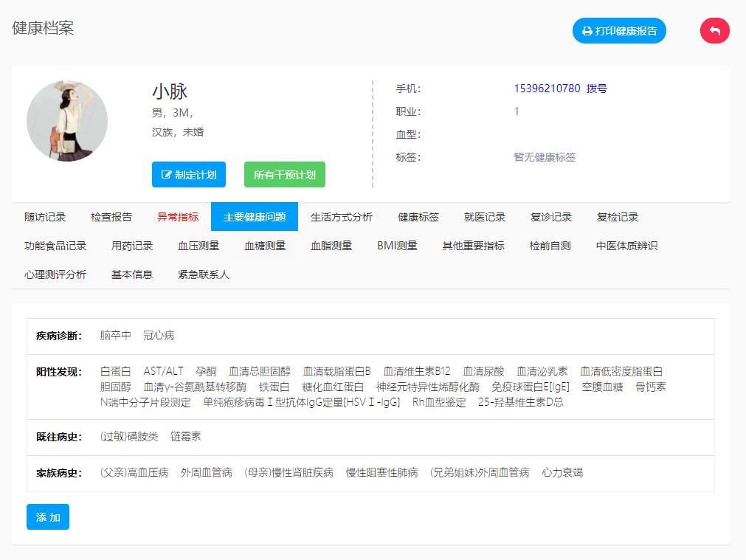Open 紧急联系人 tab
Viewport: 746px width, 560px height.
[204, 274]
